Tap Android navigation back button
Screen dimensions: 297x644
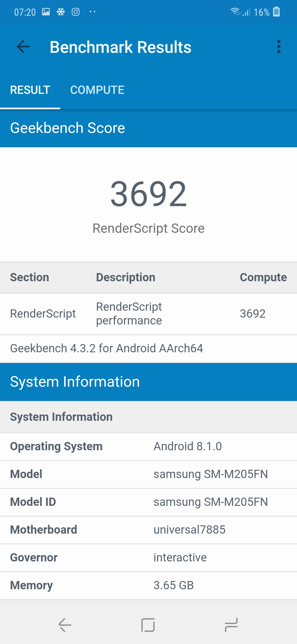pos(65,625)
